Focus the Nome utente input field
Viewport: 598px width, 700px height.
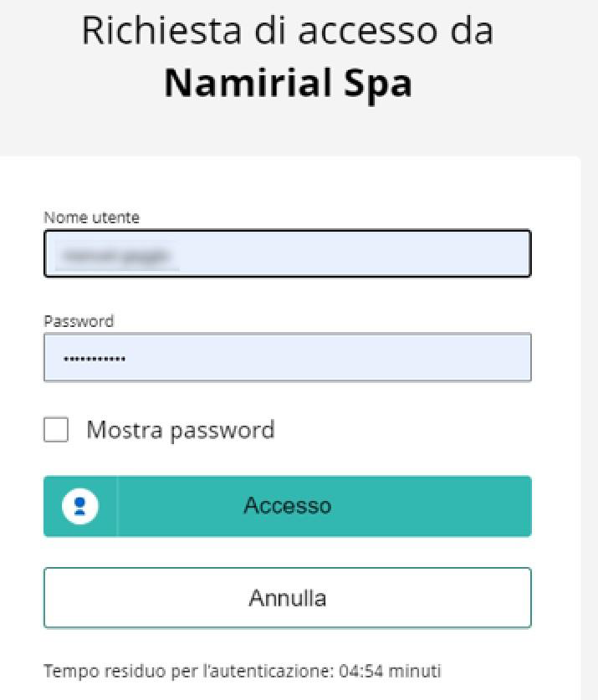(x=288, y=253)
